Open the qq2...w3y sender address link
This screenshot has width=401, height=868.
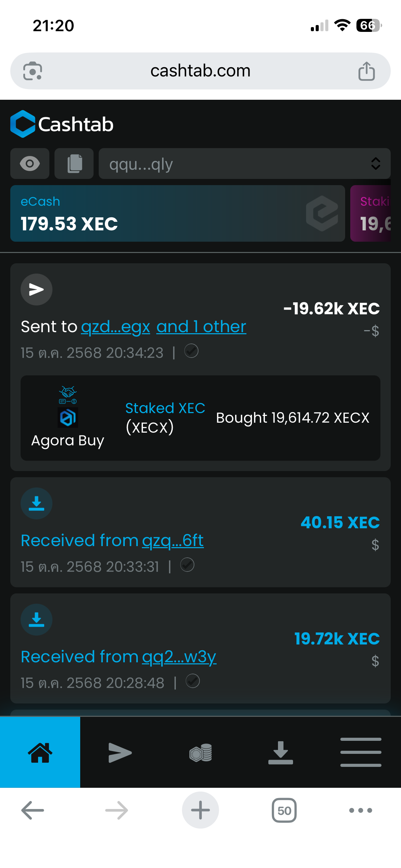[179, 657]
